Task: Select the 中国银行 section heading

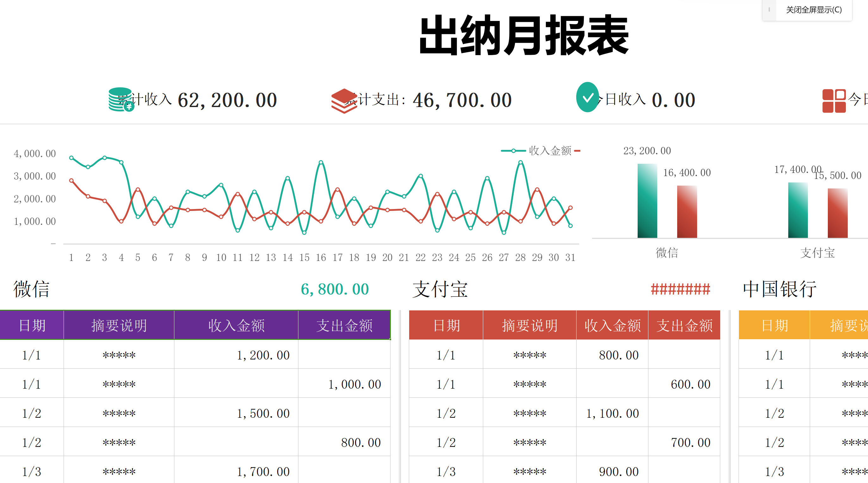Action: [x=779, y=289]
